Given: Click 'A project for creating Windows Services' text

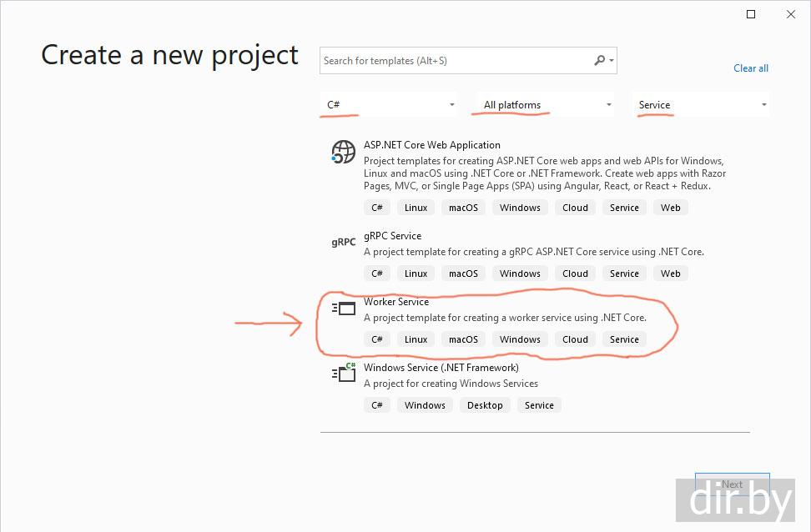Looking at the screenshot, I should point(451,384).
